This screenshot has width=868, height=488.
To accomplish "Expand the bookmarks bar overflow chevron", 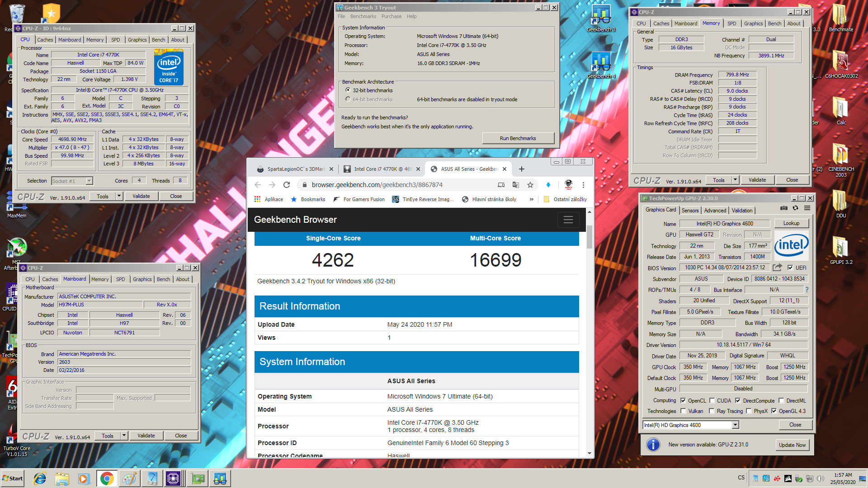I will pyautogui.click(x=531, y=199).
